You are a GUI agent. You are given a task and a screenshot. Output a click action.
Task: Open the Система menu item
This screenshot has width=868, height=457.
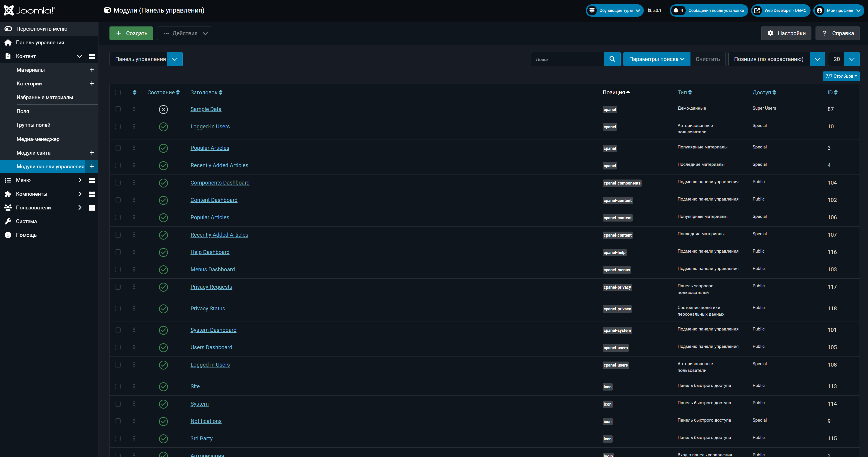[x=26, y=221]
